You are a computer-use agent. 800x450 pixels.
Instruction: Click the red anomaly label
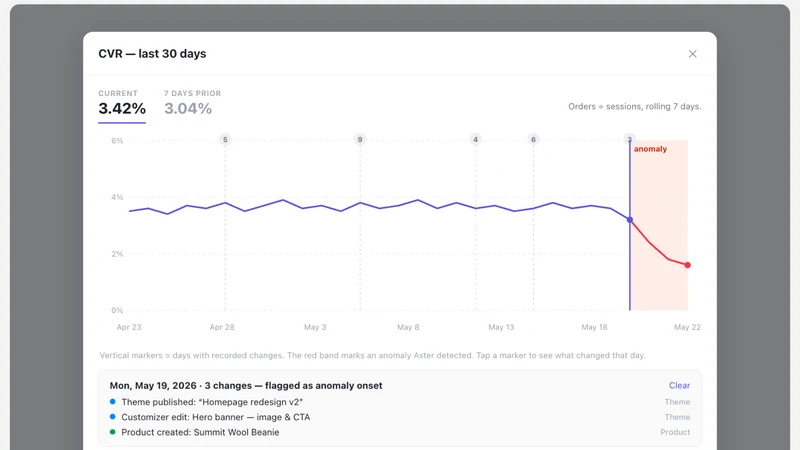pos(650,149)
